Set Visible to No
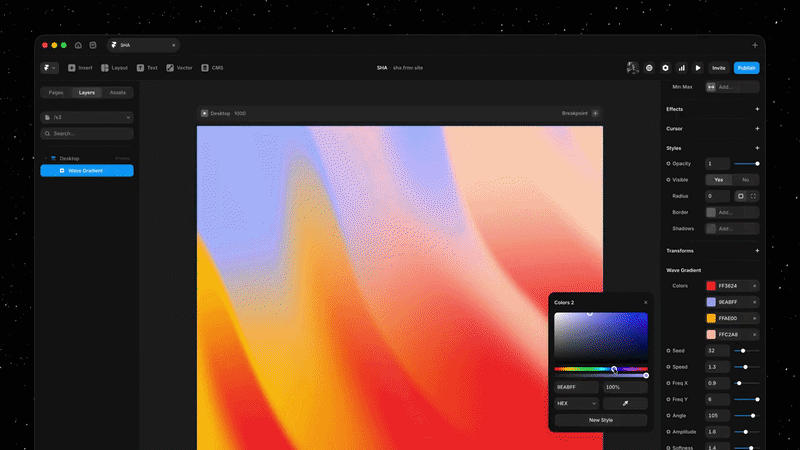Viewport: 800px width, 450px height. [x=745, y=180]
